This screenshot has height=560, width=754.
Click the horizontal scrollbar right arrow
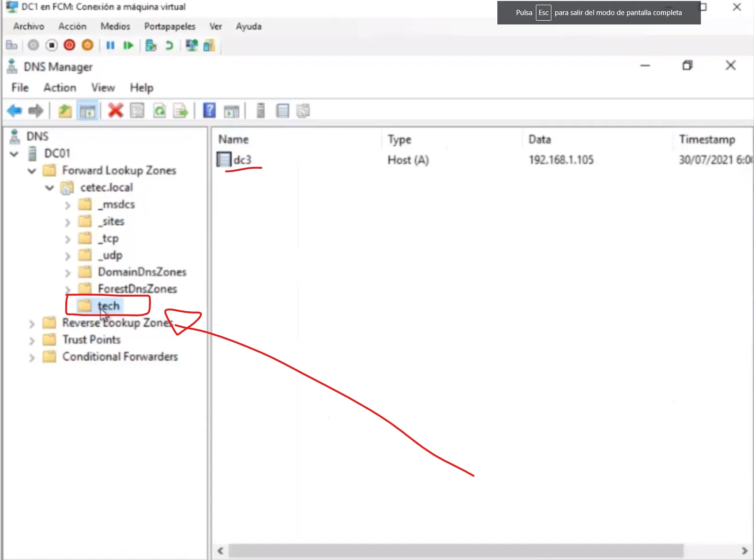(744, 550)
